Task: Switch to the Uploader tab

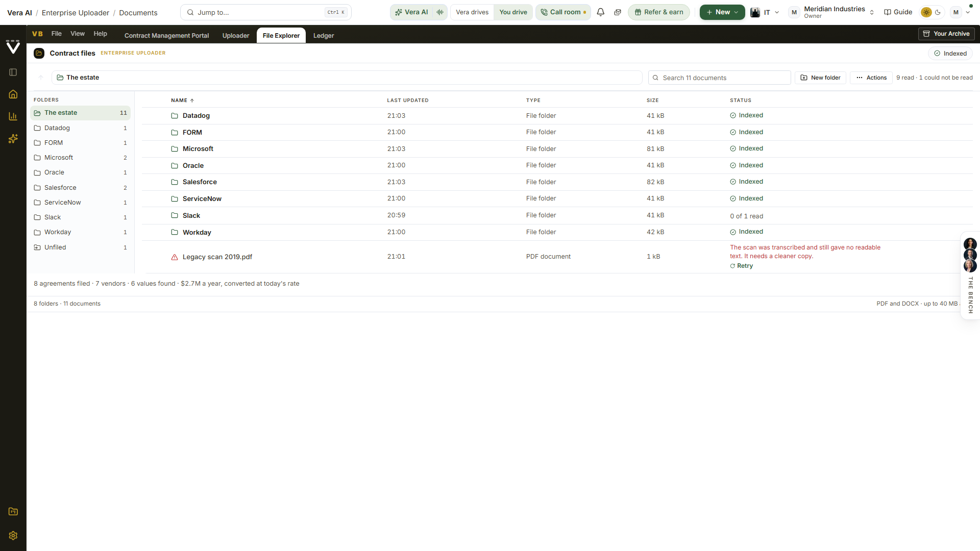Action: (236, 36)
